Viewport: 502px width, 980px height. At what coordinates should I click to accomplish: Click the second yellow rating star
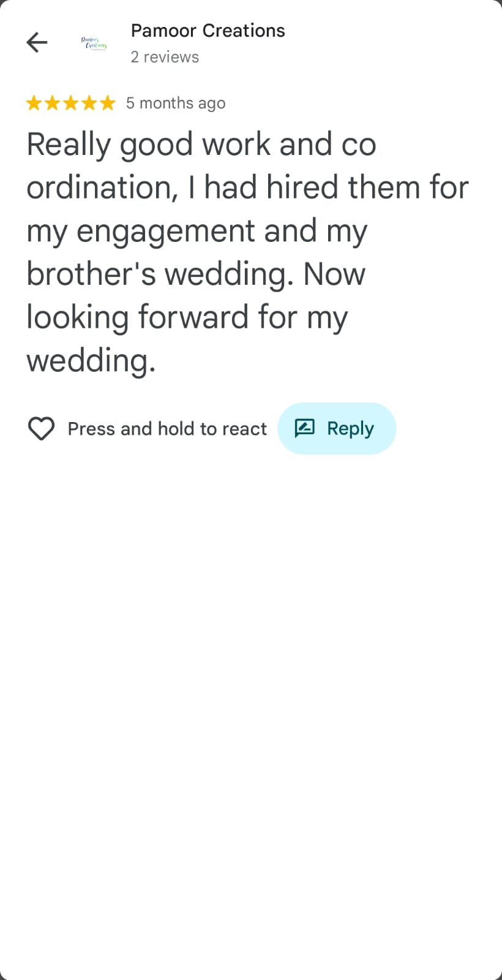coord(52,103)
